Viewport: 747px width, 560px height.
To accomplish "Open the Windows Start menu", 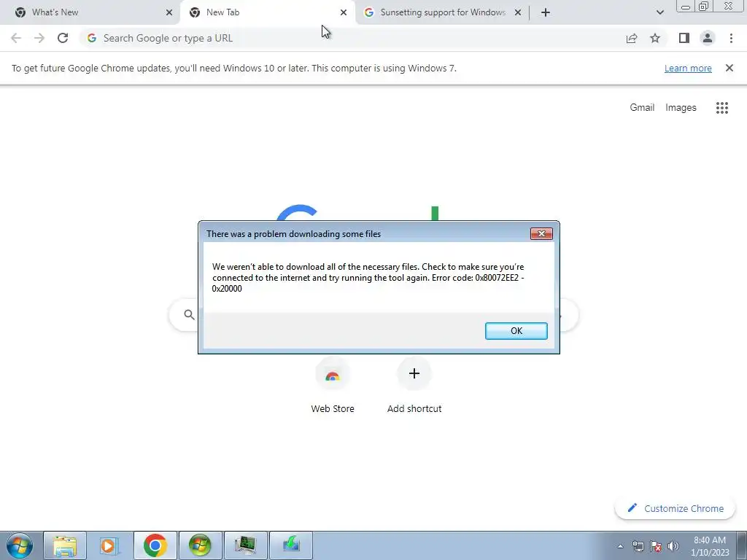I will tap(20, 545).
